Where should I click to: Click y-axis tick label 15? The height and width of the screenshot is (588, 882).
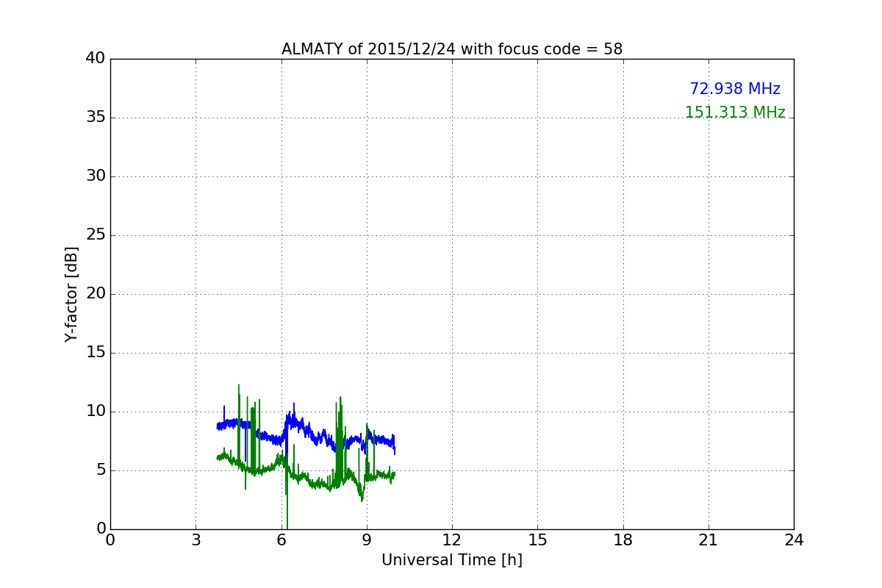pos(96,353)
